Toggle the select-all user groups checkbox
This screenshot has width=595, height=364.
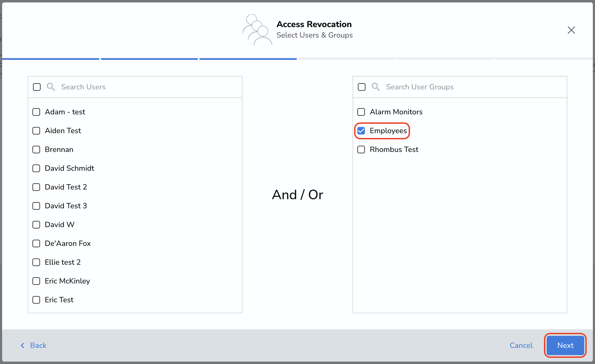pos(362,87)
